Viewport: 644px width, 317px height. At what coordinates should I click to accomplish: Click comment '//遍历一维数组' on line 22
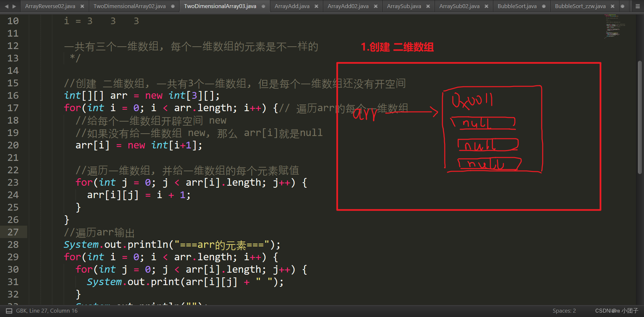[187, 170]
